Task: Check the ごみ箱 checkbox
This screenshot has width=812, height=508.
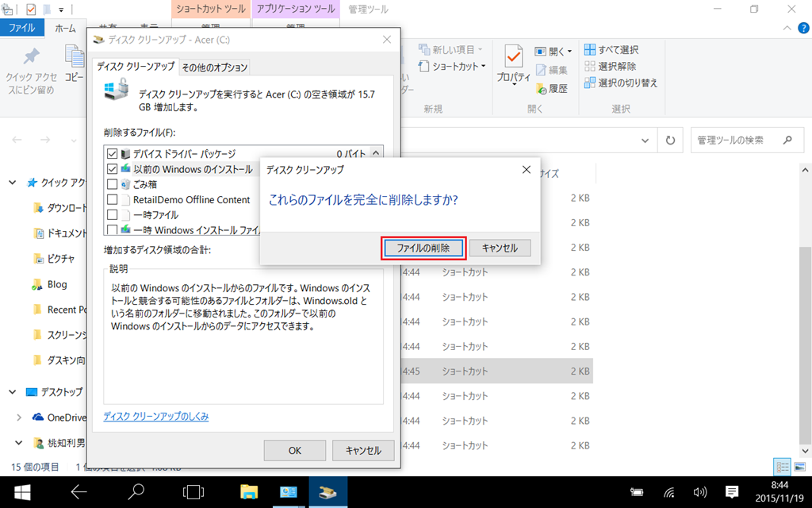Action: (112, 184)
